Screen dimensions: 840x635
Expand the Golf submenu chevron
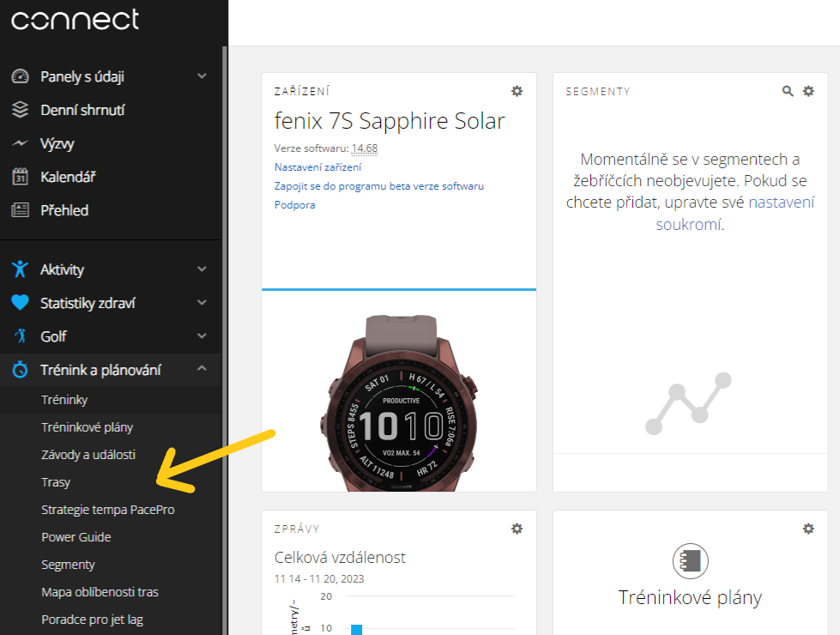point(202,336)
